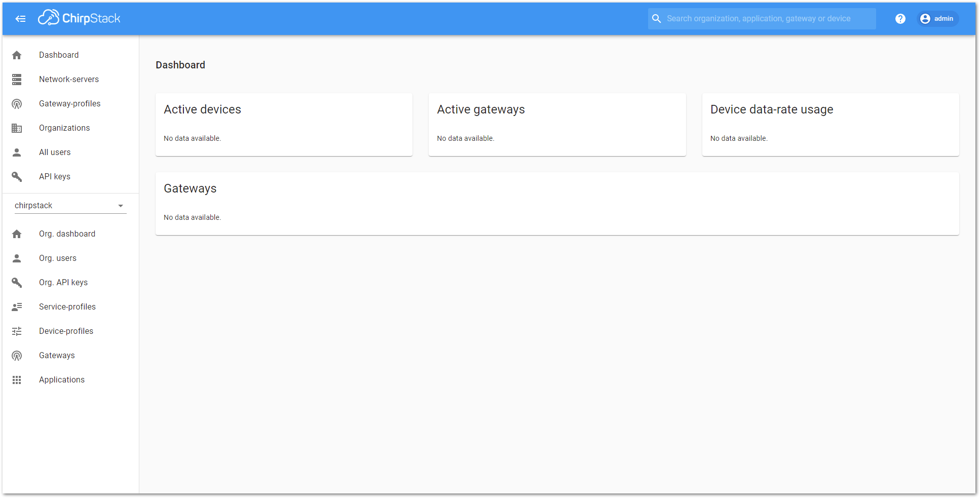Click 'No data available.' under Device data-rate usage

[x=739, y=138]
